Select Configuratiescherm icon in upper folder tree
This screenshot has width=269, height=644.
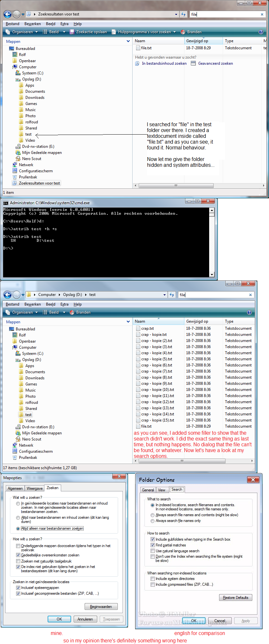pos(15,171)
